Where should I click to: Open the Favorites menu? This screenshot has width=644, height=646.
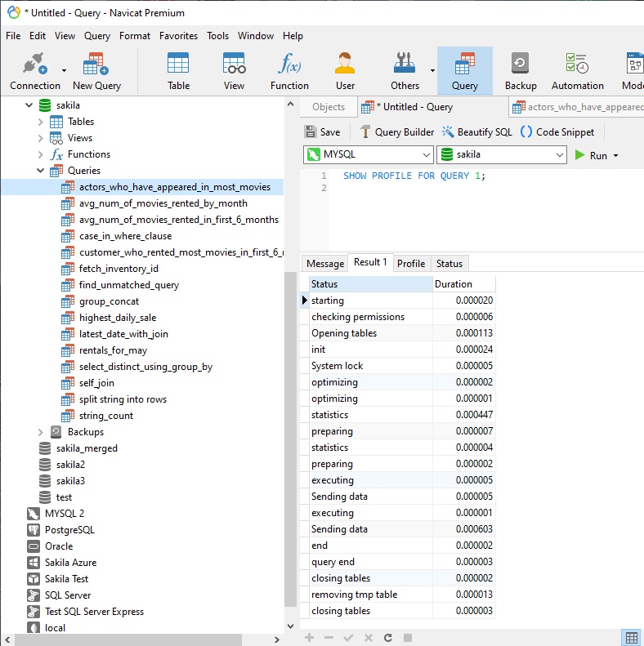click(x=178, y=36)
